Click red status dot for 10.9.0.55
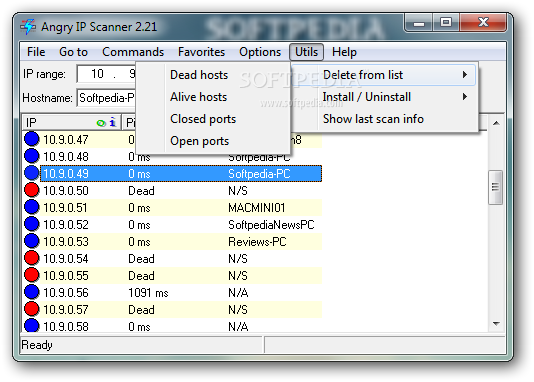This screenshot has height=382, width=534. pyautogui.click(x=32, y=275)
